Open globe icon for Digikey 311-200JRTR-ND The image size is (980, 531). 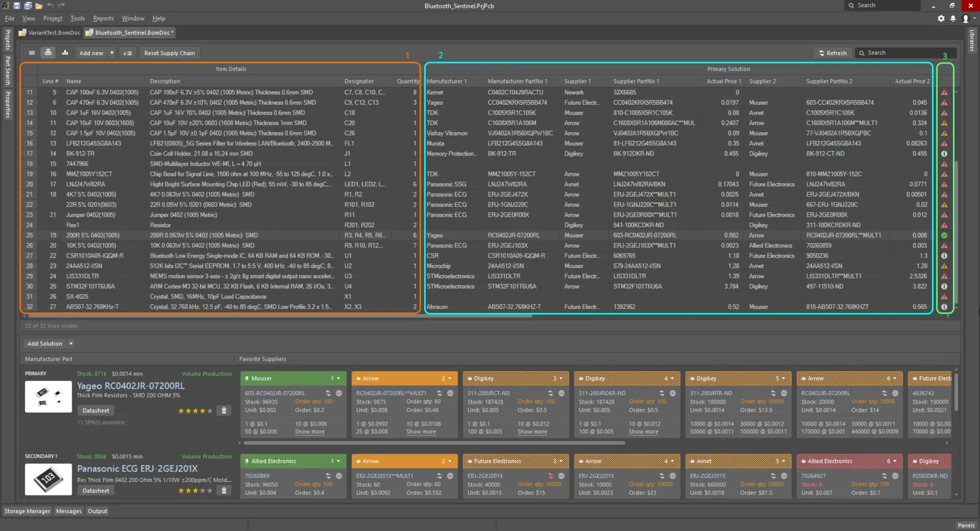pos(783,393)
